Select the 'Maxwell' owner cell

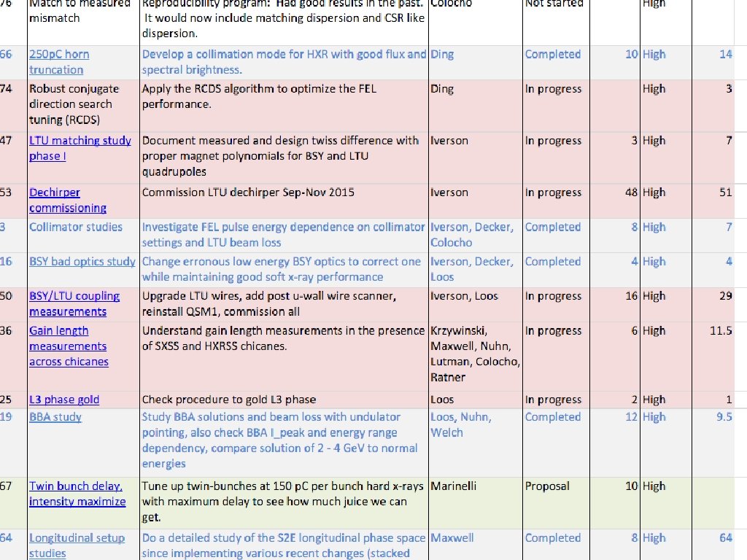pos(476,545)
